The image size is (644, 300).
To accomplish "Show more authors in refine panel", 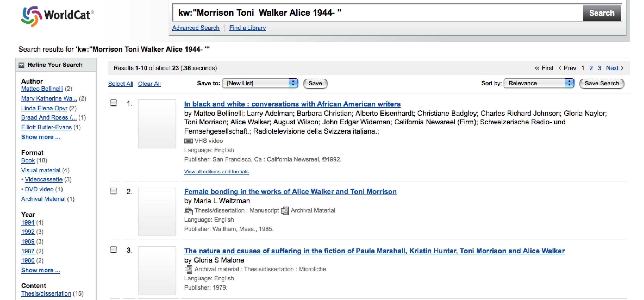I will (40, 137).
